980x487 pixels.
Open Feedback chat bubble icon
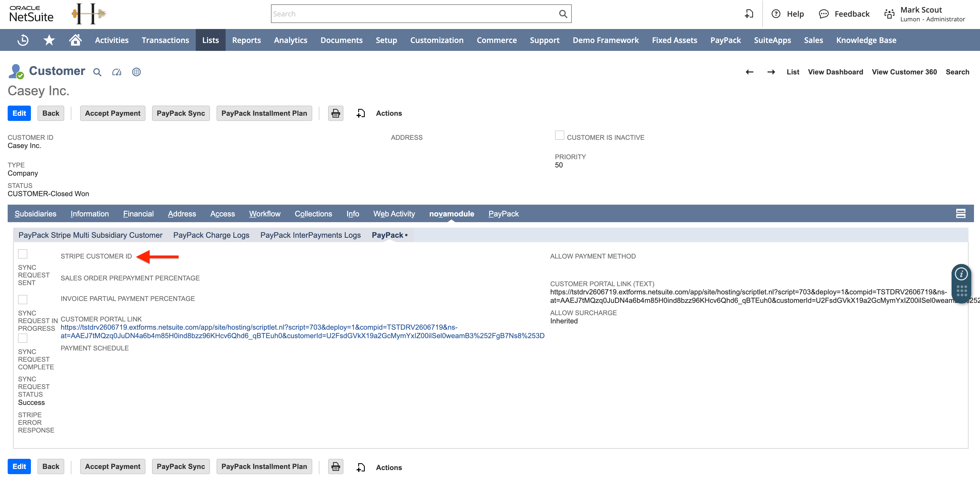824,14
